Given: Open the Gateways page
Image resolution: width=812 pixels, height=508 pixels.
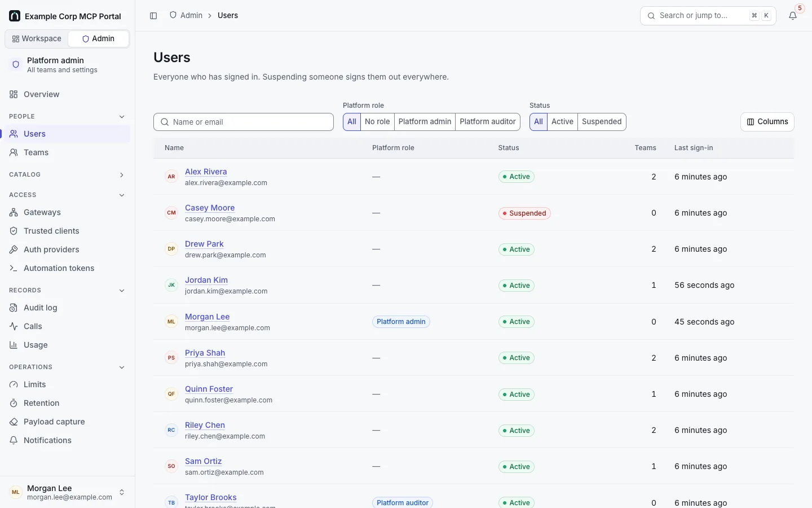Looking at the screenshot, I should point(67,212).
